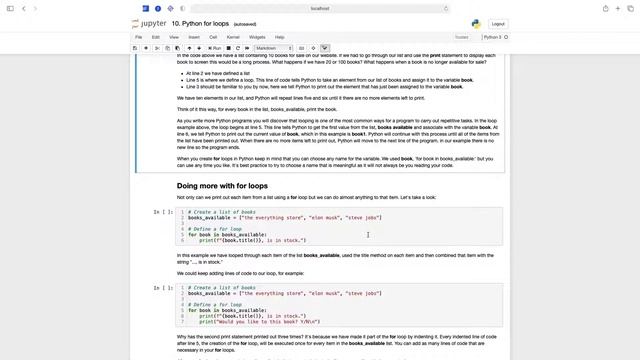
Task: Click the autosaved checkpoint status text
Action: (245, 24)
